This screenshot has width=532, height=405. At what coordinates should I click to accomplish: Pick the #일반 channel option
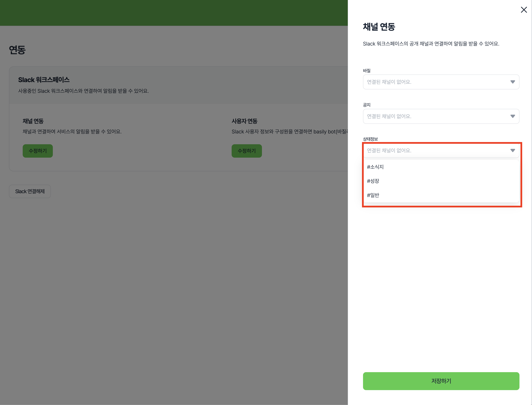pos(373,195)
